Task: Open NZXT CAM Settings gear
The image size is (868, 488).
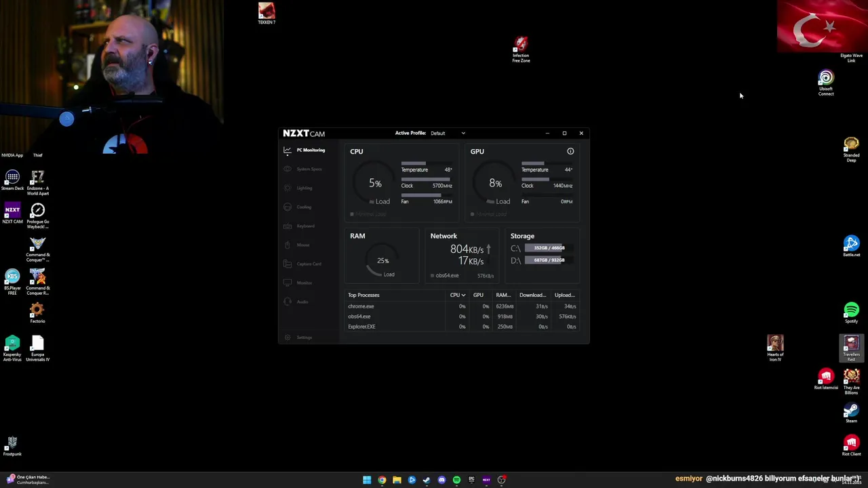Action: [288, 337]
